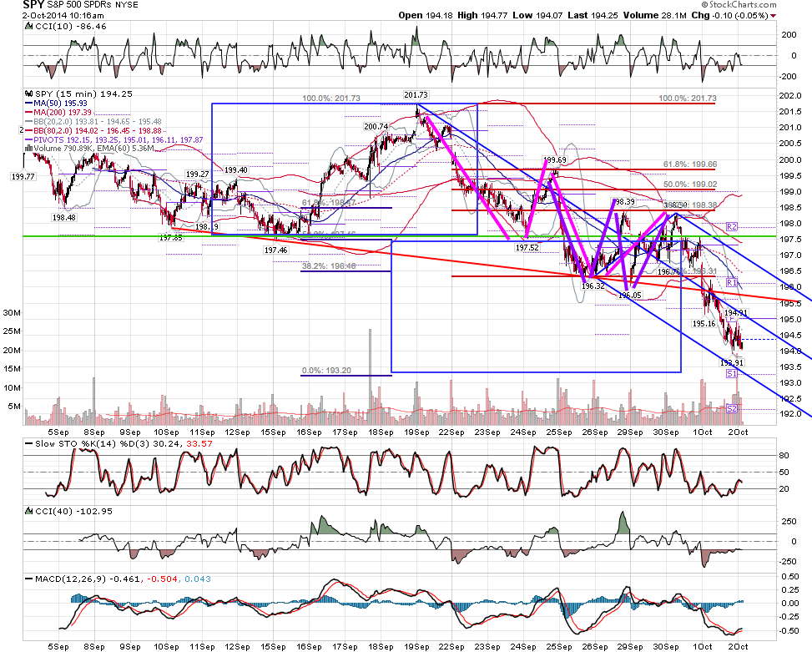Click the 61.8%: 199.66 Fibonacci label
This screenshot has height=652, width=812.
tap(690, 164)
